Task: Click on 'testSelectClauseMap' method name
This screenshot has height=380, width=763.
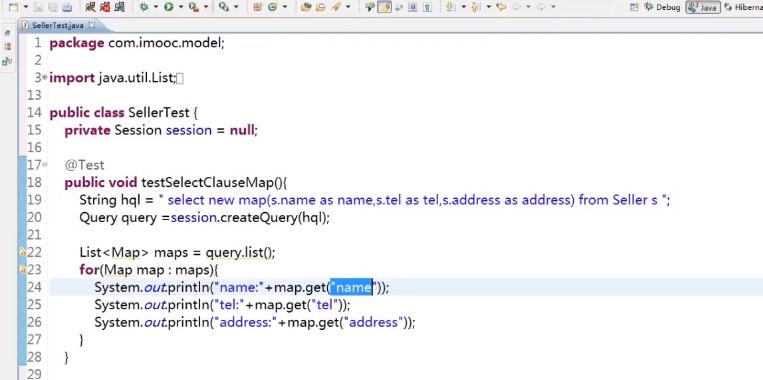Action: [x=206, y=183]
